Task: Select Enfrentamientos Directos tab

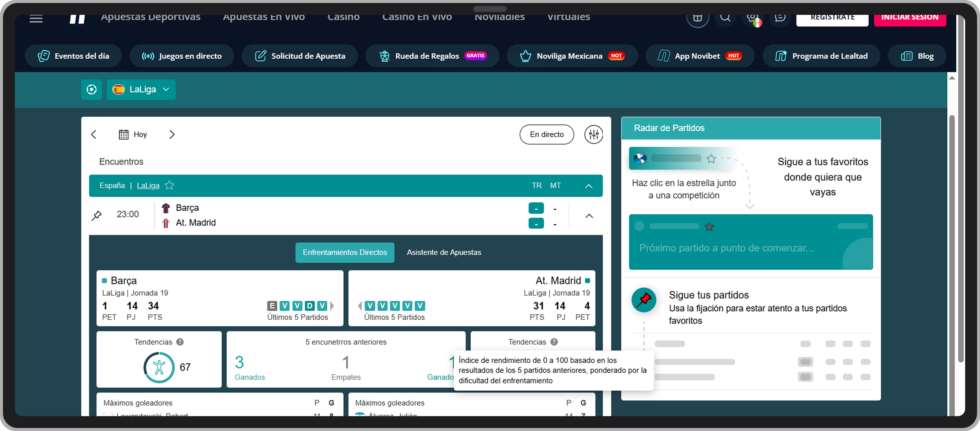Action: click(345, 252)
